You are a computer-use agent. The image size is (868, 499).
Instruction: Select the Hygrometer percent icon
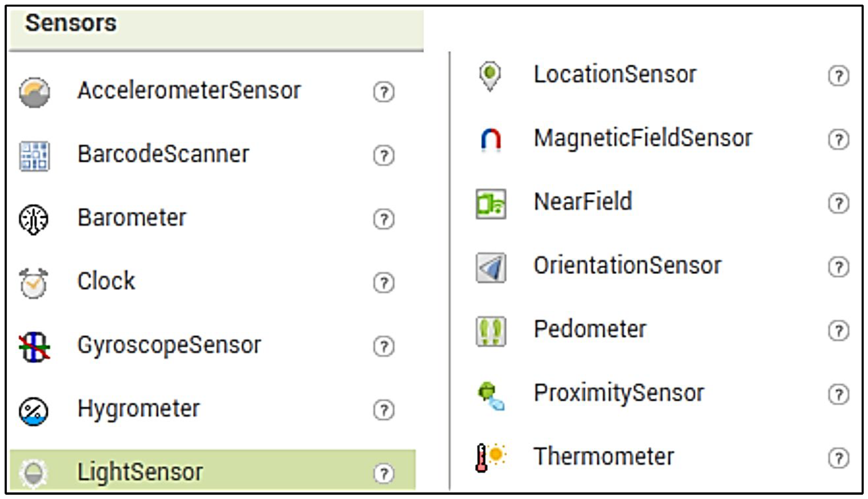34,411
